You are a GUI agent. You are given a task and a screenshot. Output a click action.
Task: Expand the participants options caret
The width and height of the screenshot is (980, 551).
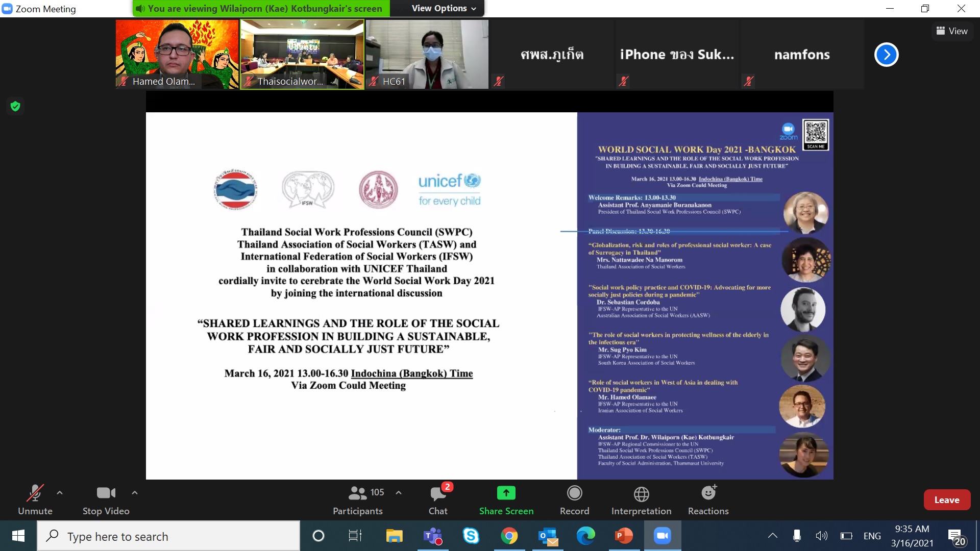(x=399, y=493)
